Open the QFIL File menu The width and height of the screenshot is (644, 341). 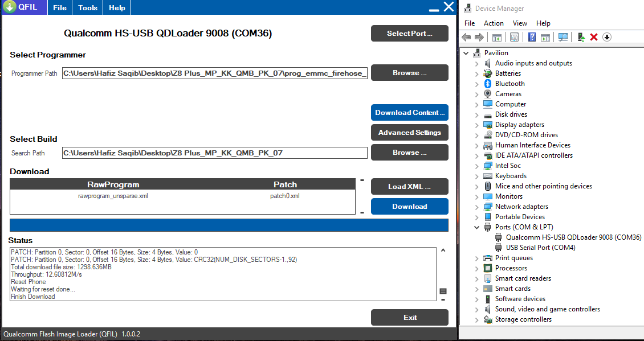click(x=60, y=8)
